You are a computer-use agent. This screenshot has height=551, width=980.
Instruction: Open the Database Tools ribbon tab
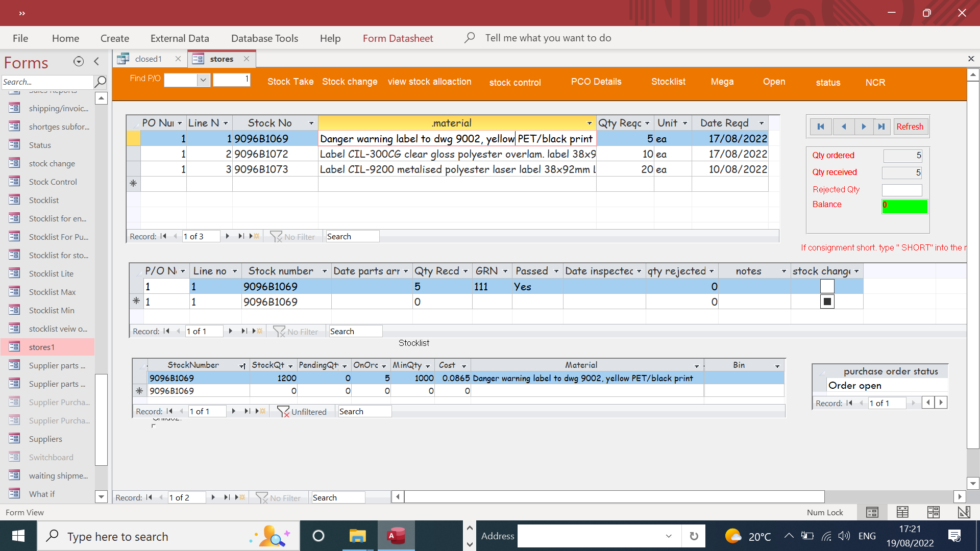264,38
